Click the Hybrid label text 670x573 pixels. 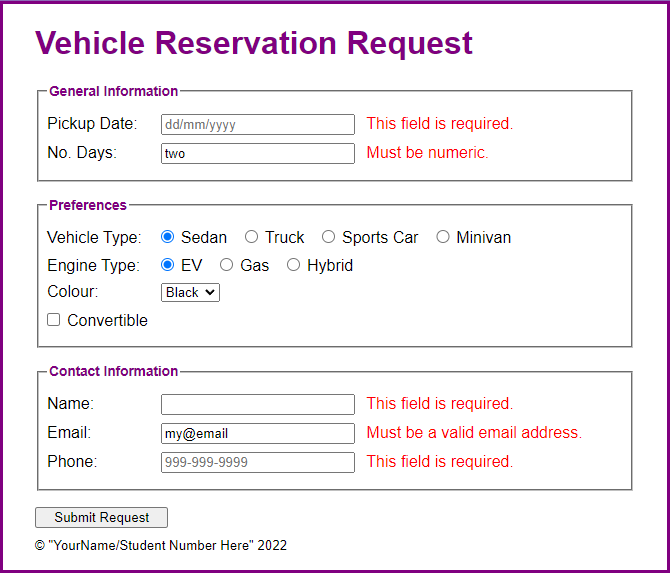330,265
